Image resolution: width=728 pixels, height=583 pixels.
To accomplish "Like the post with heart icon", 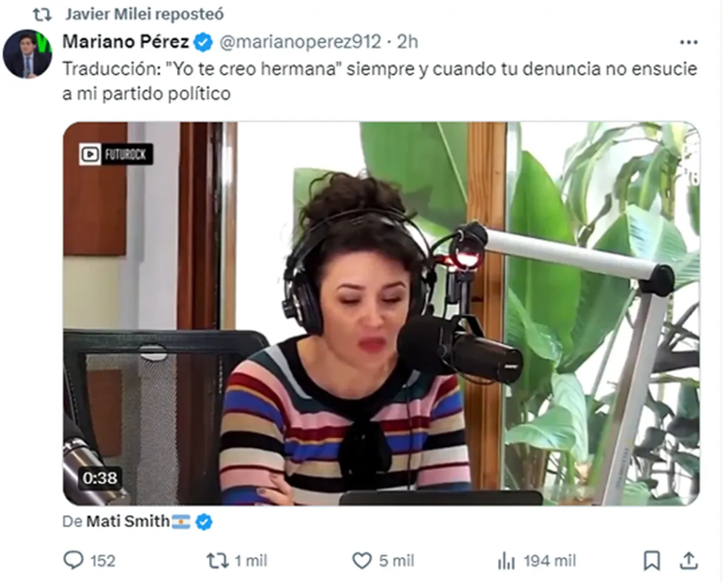I will tap(362, 561).
